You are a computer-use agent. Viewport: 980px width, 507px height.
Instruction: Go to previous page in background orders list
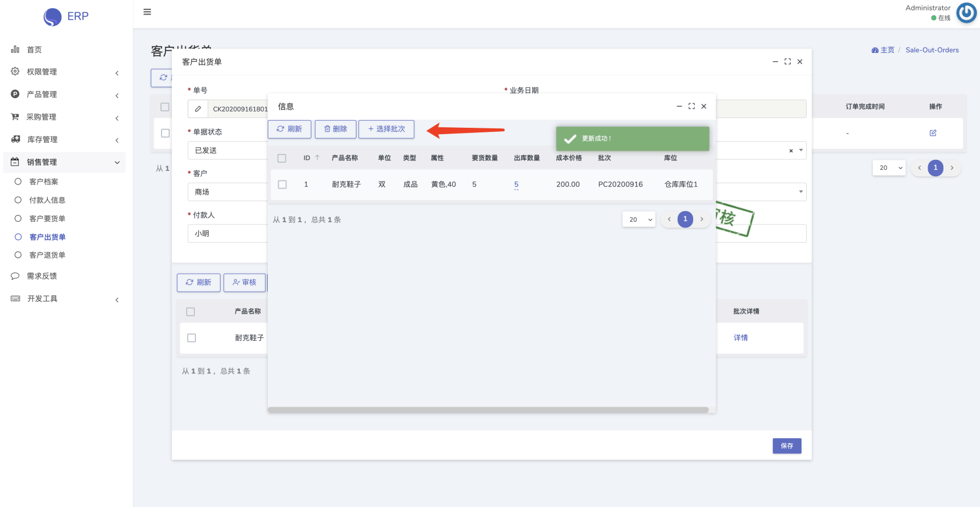point(919,168)
